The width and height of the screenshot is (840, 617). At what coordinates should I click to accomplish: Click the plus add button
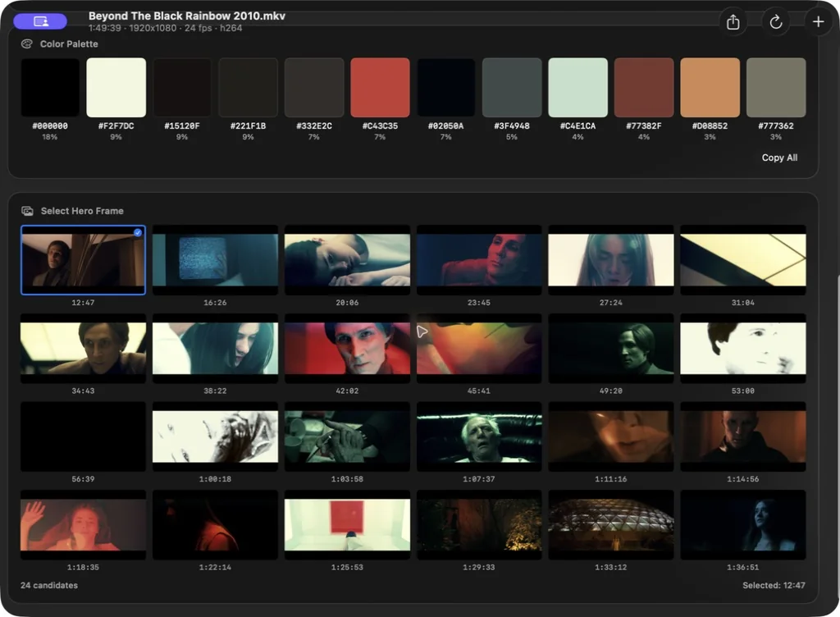coord(818,22)
